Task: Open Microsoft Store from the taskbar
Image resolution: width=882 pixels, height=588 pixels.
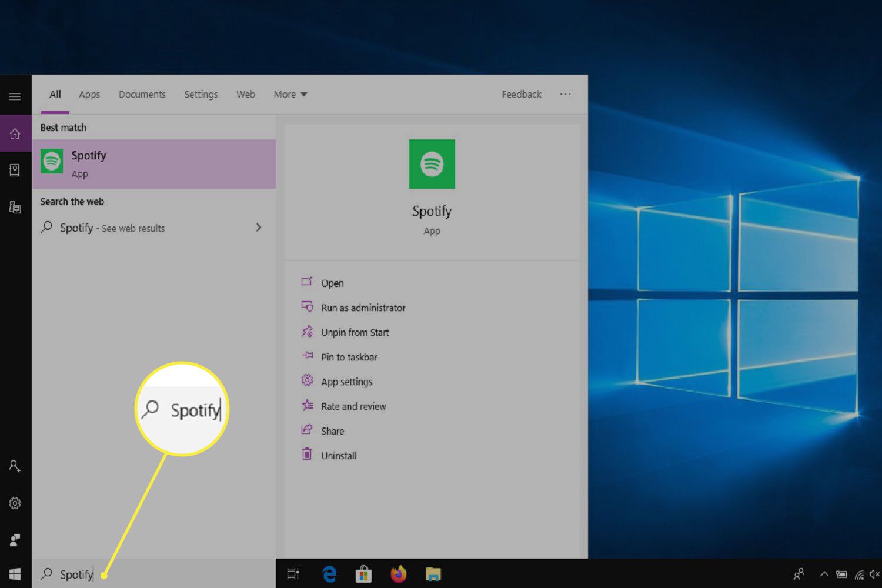Action: pos(364,574)
